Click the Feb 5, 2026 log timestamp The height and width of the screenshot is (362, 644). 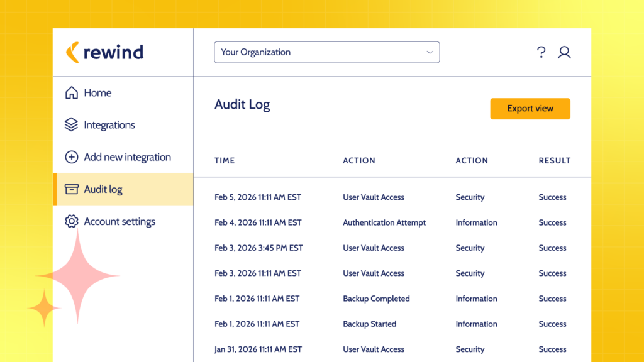[257, 197]
